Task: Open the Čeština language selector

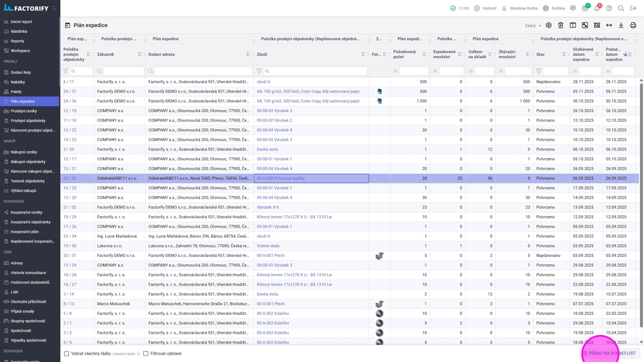Action: [554, 9]
